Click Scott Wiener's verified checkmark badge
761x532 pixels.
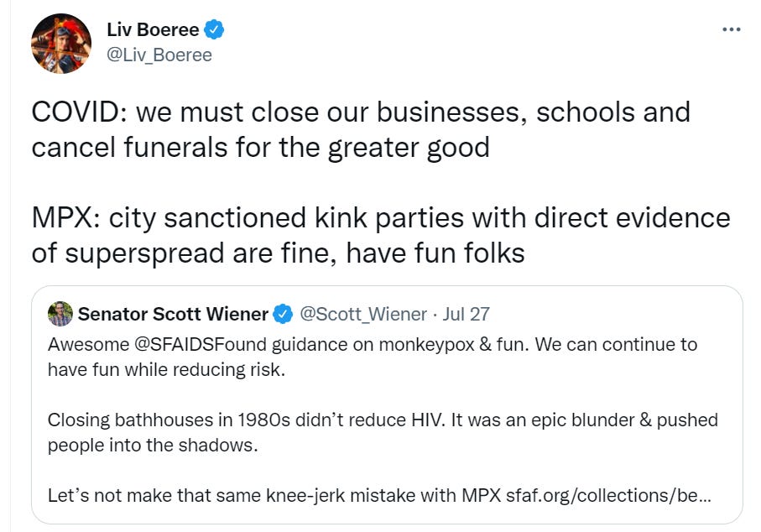[284, 315]
